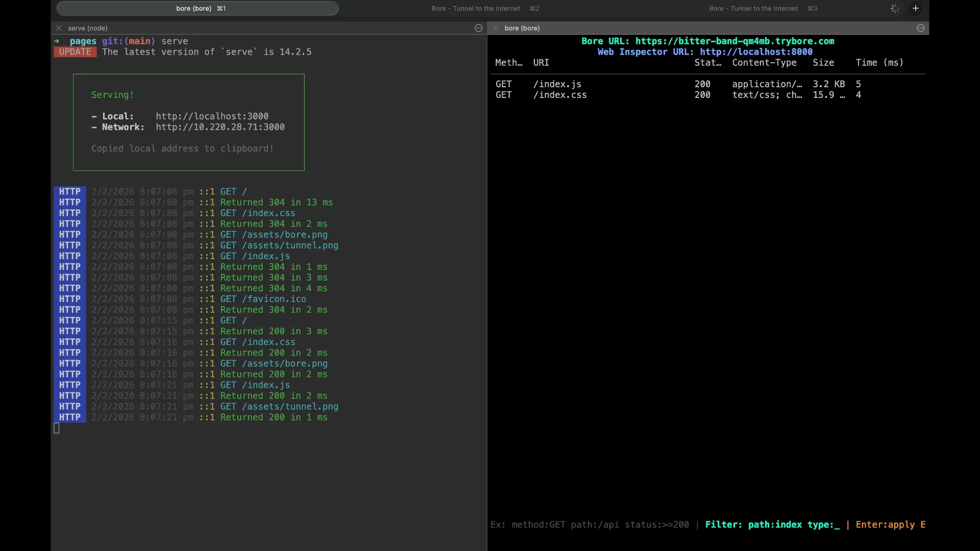Select the /index.js request row

(708, 84)
